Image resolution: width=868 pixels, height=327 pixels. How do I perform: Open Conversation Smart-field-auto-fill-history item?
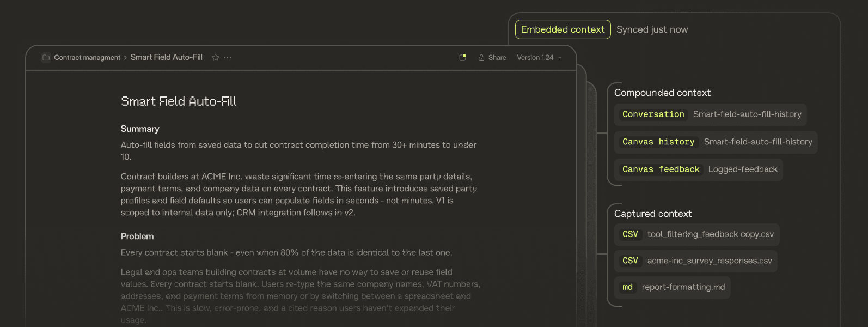pyautogui.click(x=711, y=114)
